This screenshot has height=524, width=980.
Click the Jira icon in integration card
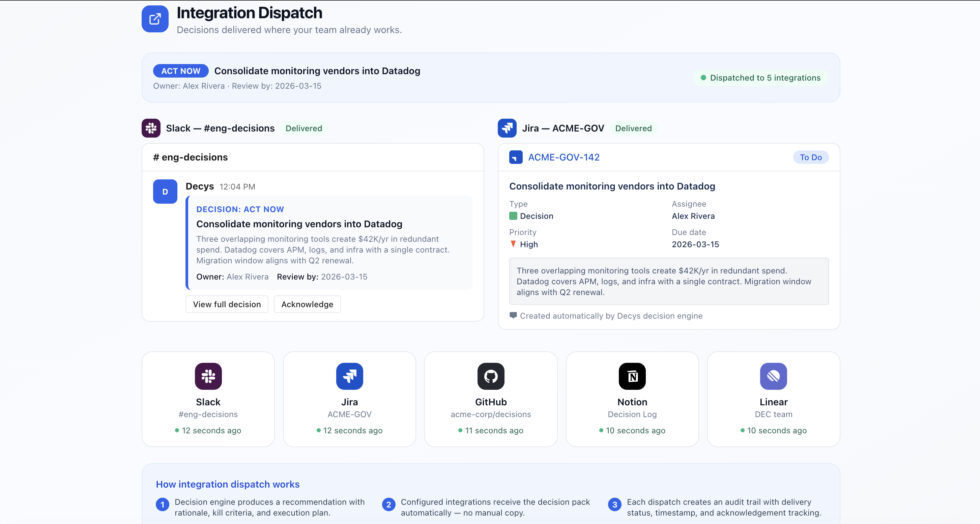pos(349,376)
